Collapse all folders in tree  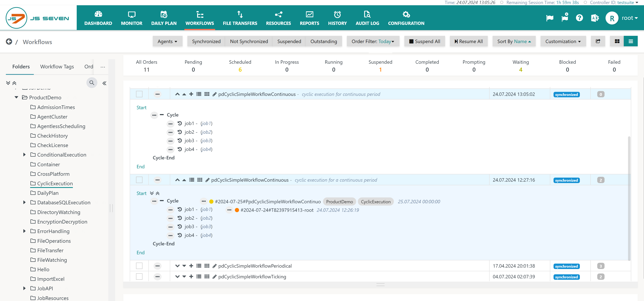click(14, 83)
